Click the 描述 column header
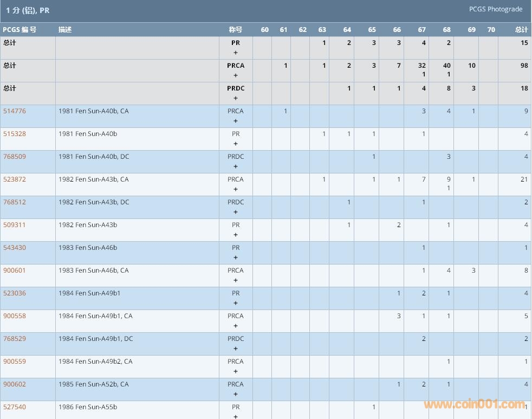The width and height of the screenshot is (532, 419). [x=65, y=30]
